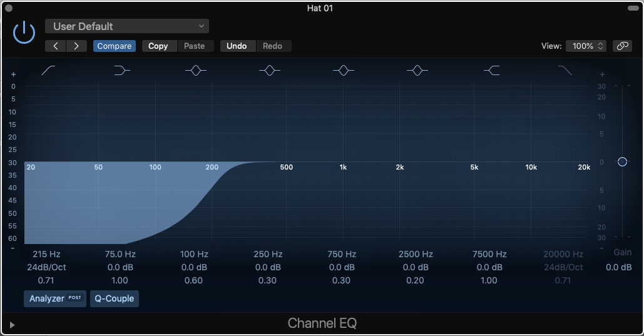
Task: Open the View 100% size dropdown
Action: coord(586,46)
